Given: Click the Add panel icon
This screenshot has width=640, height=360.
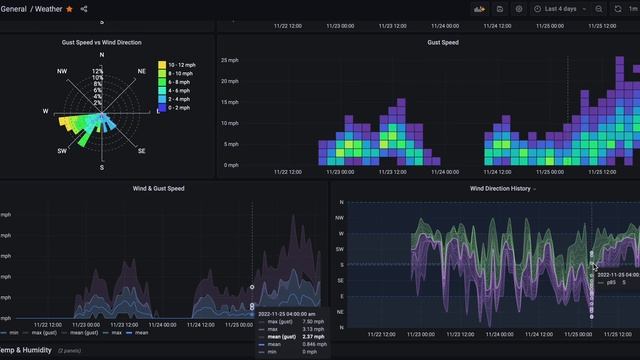Looking at the screenshot, I should coord(480,9).
